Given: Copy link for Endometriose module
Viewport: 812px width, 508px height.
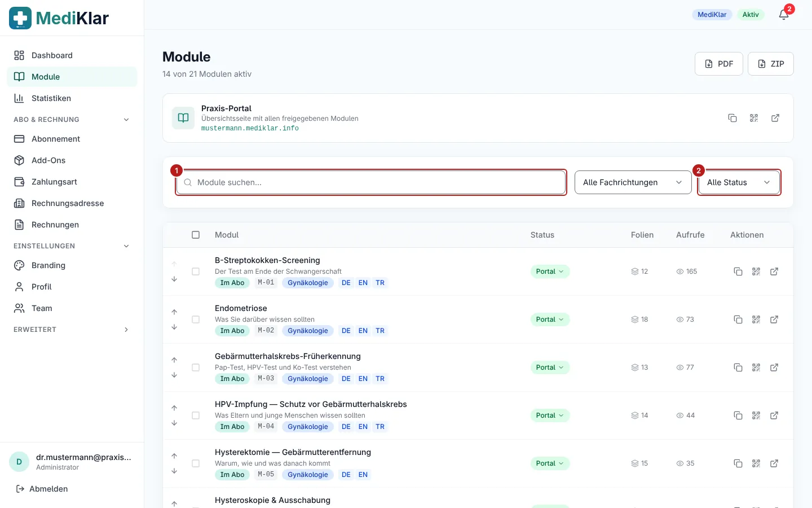Looking at the screenshot, I should (738, 319).
